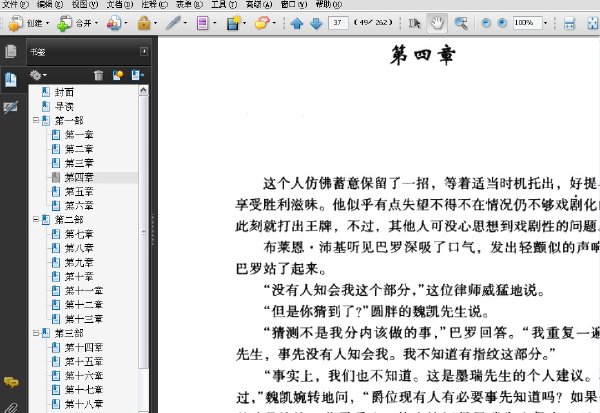The image size is (600, 413).
Task: Click the Comment speech bubbles toolbar icon
Action: tap(262, 23)
